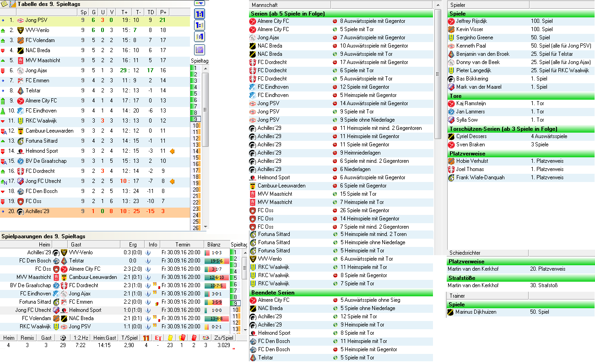Open the info icon for RKC Waalwijk vs Jong PSV
Image resolution: width=595 pixels, height=364 pixels.
(x=148, y=327)
